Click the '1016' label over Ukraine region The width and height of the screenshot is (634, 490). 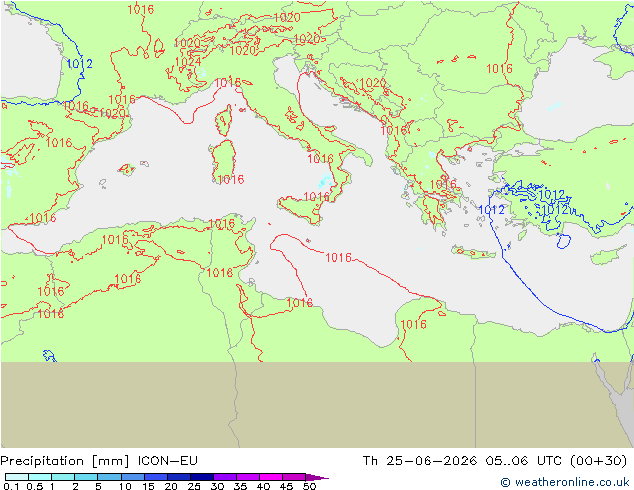tap(499, 69)
